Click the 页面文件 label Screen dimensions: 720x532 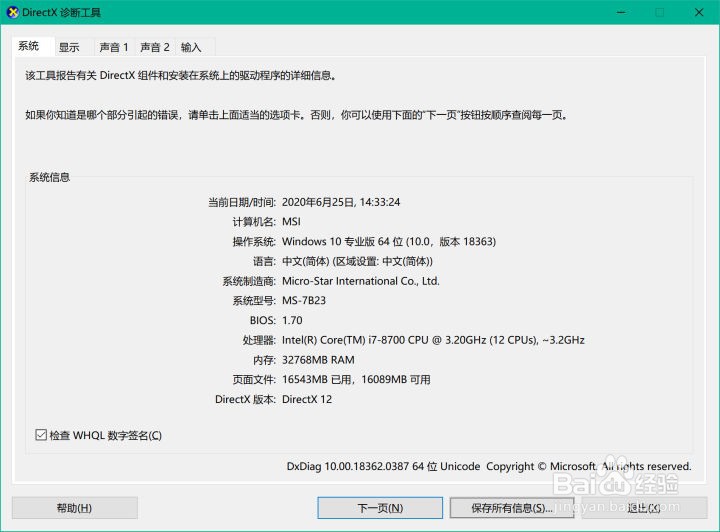254,380
